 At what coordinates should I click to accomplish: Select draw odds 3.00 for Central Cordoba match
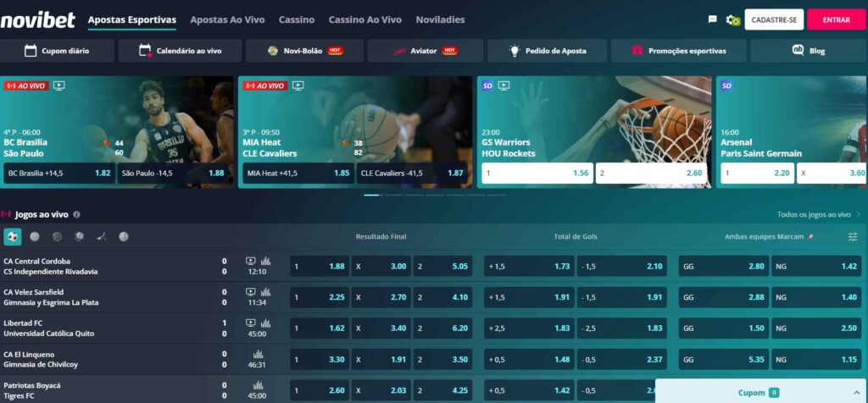pyautogui.click(x=381, y=266)
